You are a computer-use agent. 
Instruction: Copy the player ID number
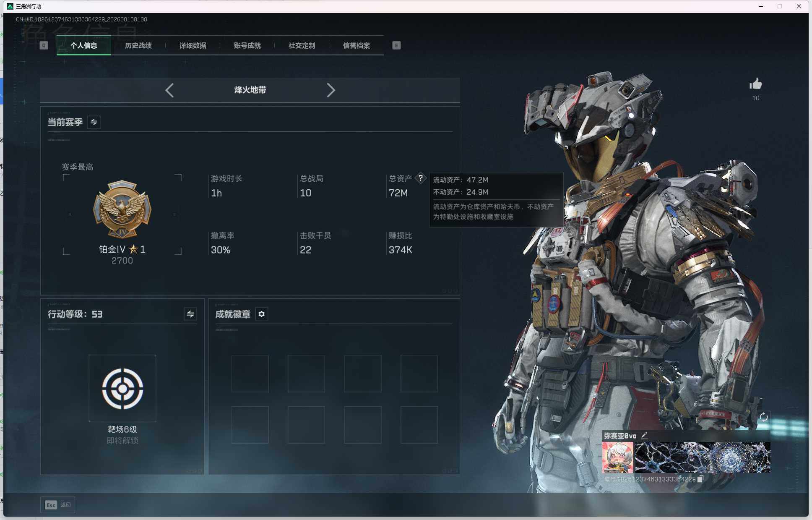pyautogui.click(x=700, y=479)
